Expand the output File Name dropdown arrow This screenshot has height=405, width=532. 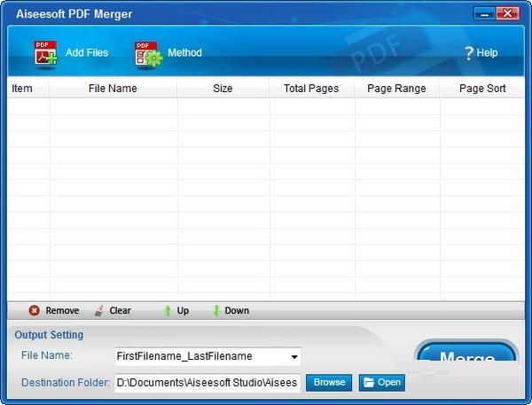(294, 357)
